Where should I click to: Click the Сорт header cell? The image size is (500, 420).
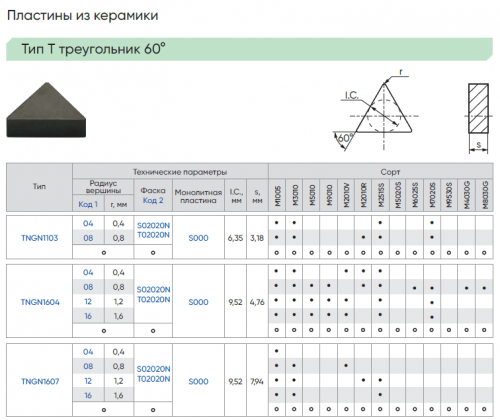[x=390, y=172]
